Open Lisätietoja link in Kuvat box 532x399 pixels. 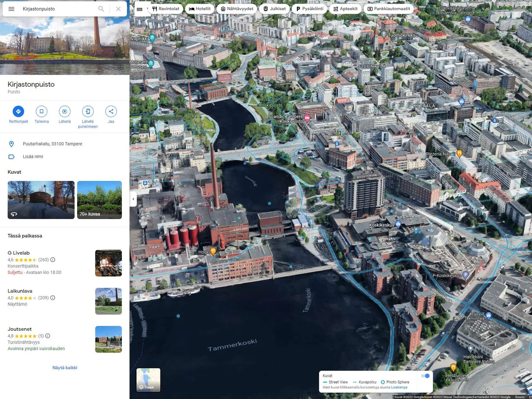click(x=399, y=387)
